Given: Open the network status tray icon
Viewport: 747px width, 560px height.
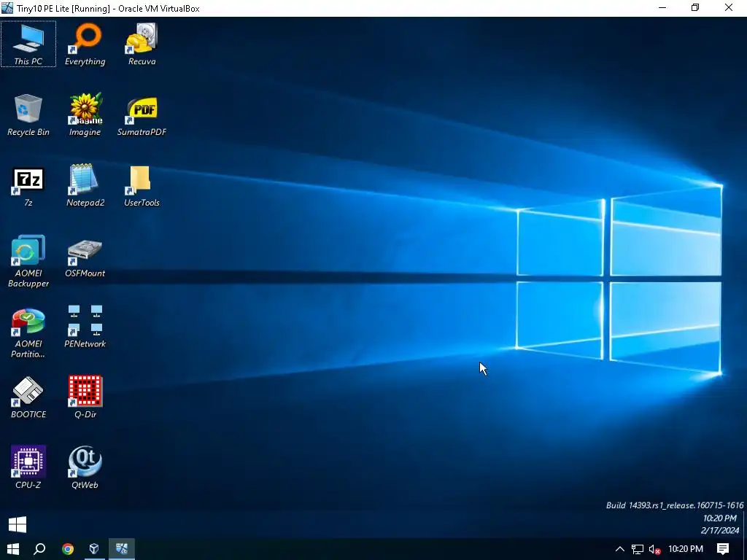Looking at the screenshot, I should (x=638, y=549).
